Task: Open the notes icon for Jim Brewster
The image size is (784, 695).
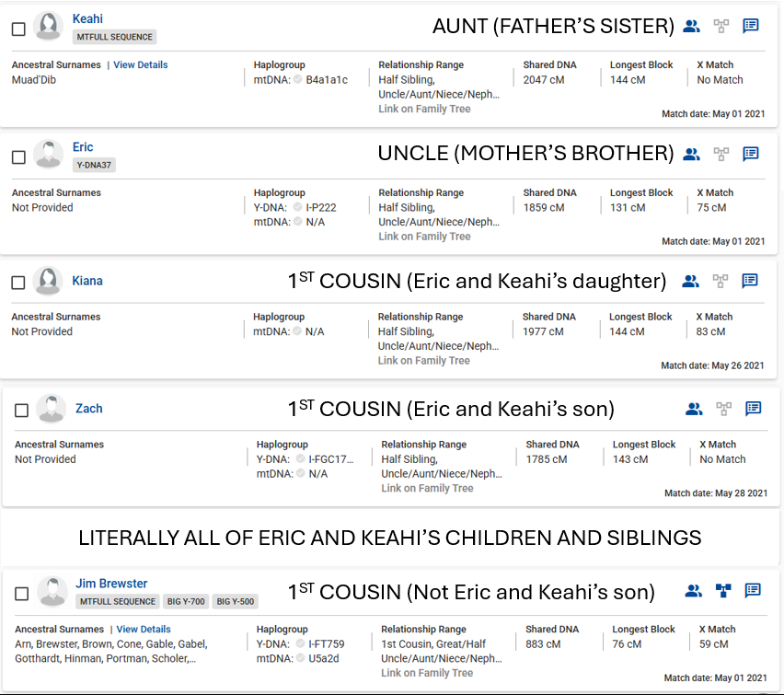Action: pyautogui.click(x=753, y=591)
